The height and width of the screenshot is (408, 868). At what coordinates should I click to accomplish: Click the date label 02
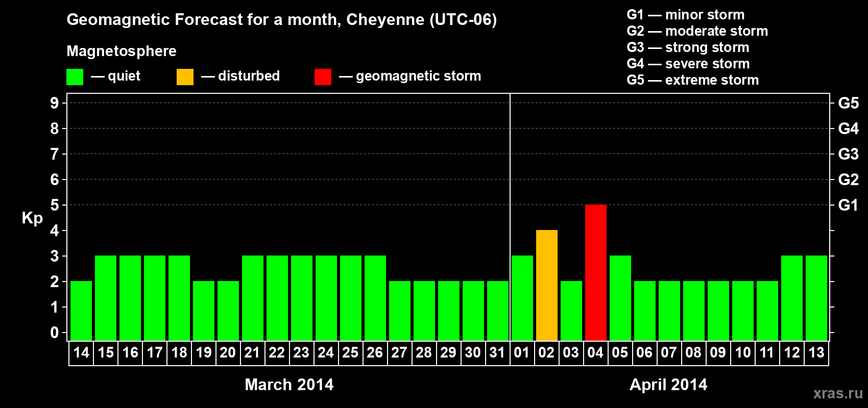pyautogui.click(x=546, y=352)
